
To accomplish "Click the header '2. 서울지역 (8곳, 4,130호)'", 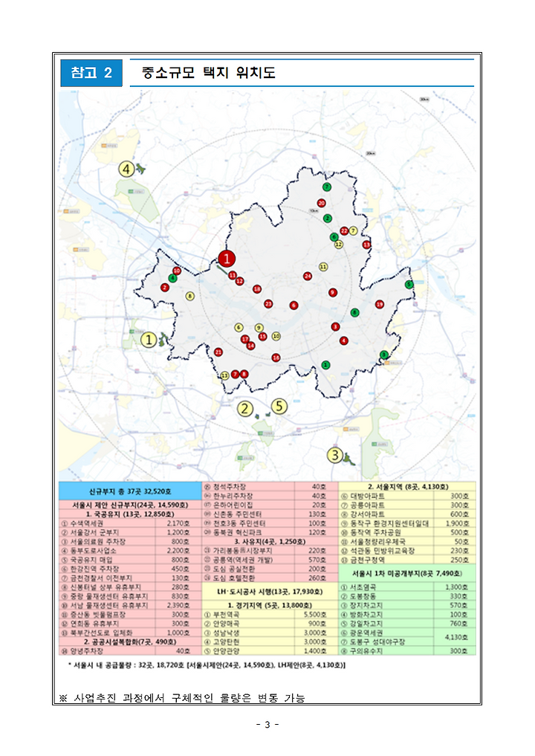I will point(407,487).
